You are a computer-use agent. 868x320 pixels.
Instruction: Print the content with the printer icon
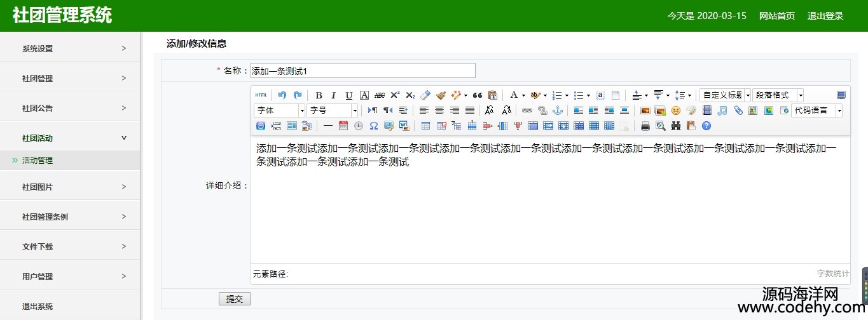point(645,126)
